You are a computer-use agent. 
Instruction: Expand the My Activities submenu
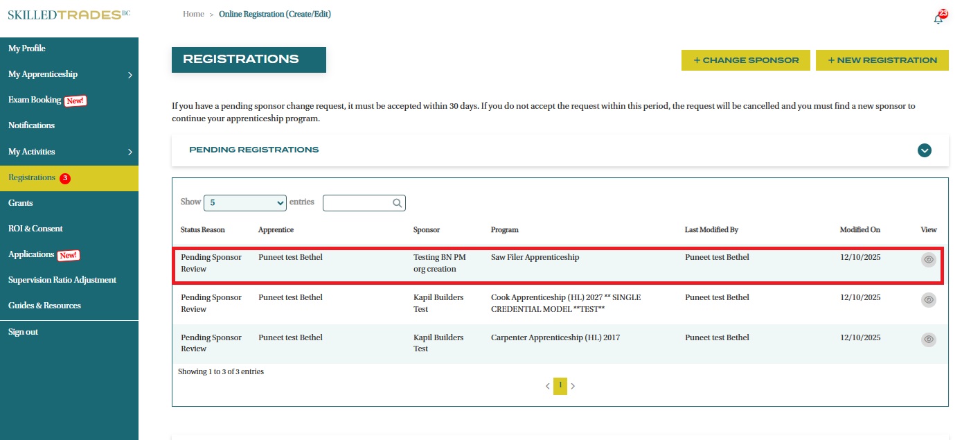(130, 152)
